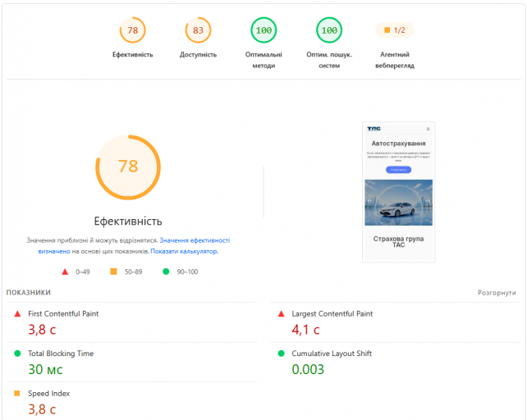Click the 'Speed Index' metric title
Image resolution: width=527 pixels, height=420 pixels.
(x=48, y=394)
